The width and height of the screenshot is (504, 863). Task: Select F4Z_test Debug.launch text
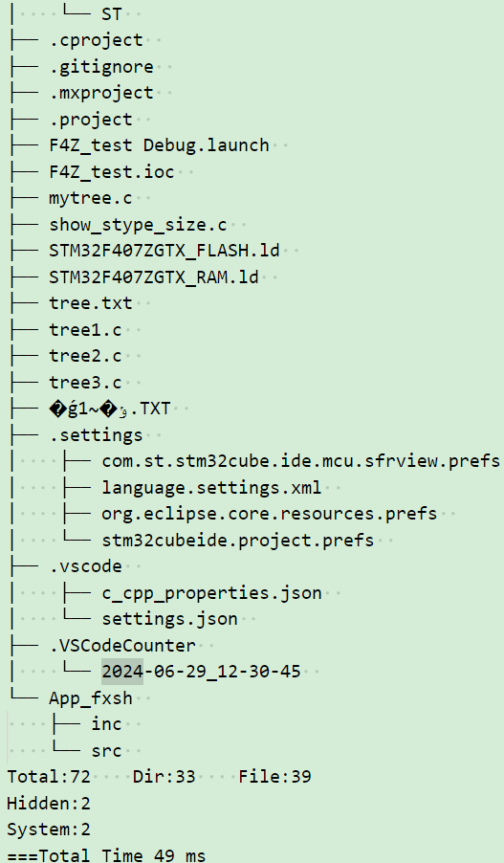(159, 145)
